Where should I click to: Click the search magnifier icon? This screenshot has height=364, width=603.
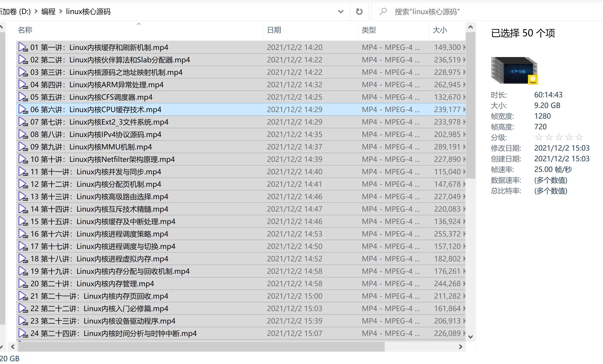click(x=383, y=11)
